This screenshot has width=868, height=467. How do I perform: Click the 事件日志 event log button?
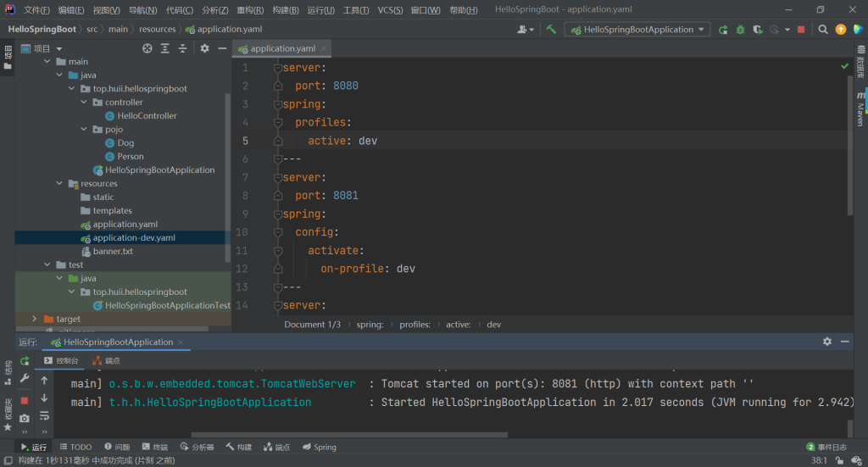826,447
